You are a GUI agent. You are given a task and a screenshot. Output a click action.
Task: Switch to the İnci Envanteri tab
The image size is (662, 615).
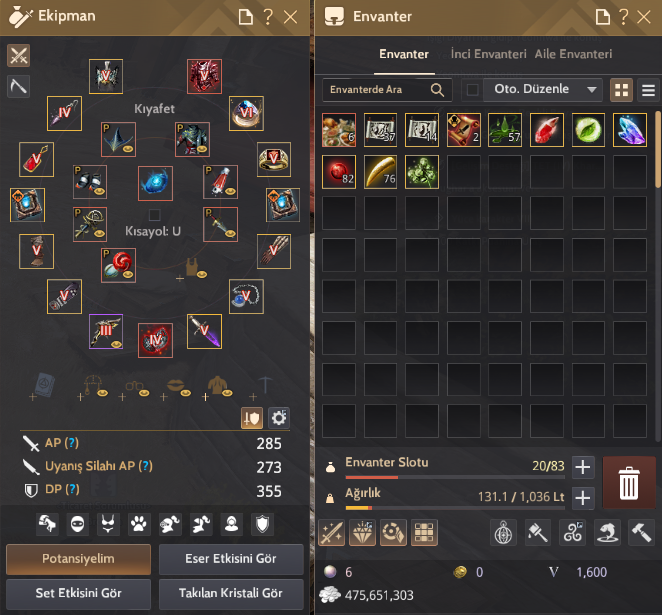pyautogui.click(x=488, y=54)
